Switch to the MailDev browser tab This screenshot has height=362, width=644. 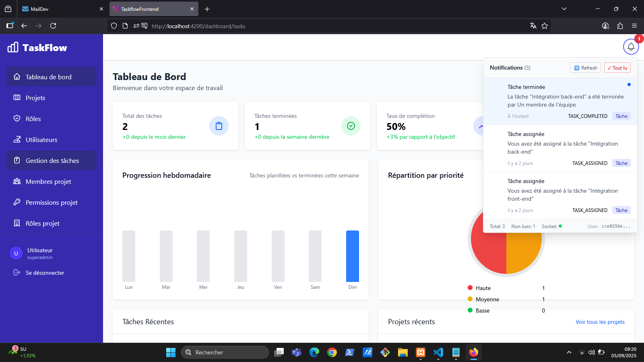pos(62,9)
